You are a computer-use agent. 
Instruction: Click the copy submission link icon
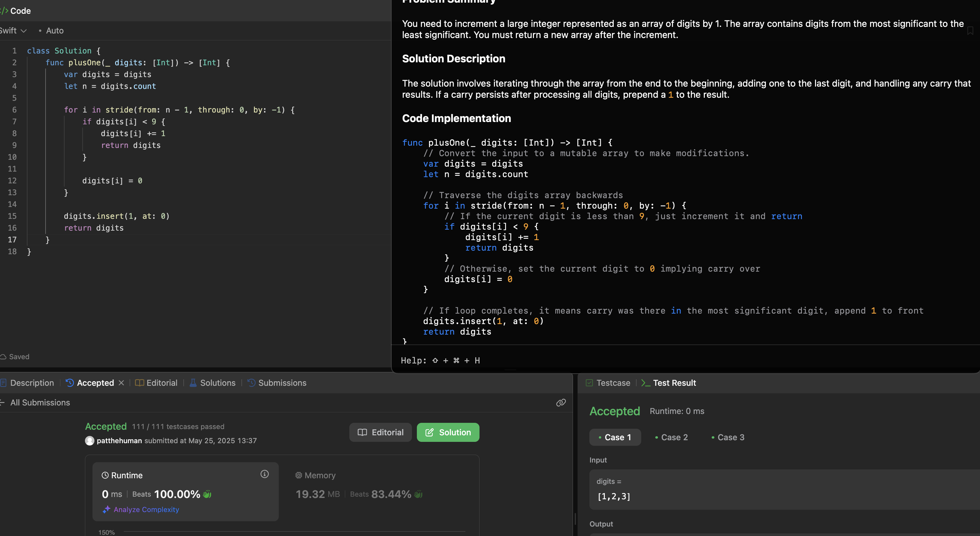pos(561,402)
